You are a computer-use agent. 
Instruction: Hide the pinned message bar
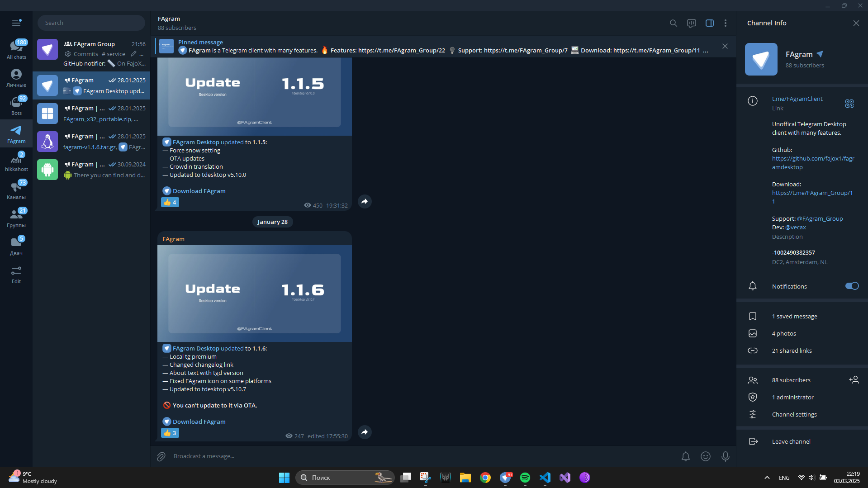(725, 46)
